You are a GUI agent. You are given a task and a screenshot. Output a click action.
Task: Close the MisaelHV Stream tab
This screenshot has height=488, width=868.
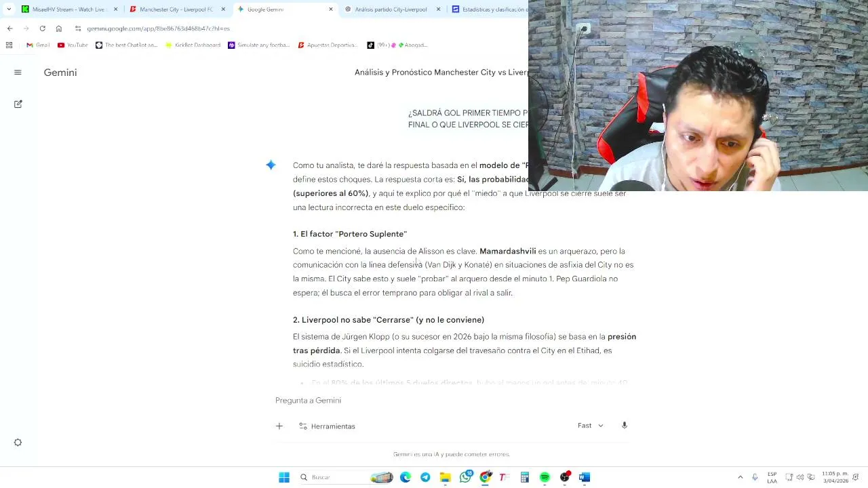[x=115, y=9]
